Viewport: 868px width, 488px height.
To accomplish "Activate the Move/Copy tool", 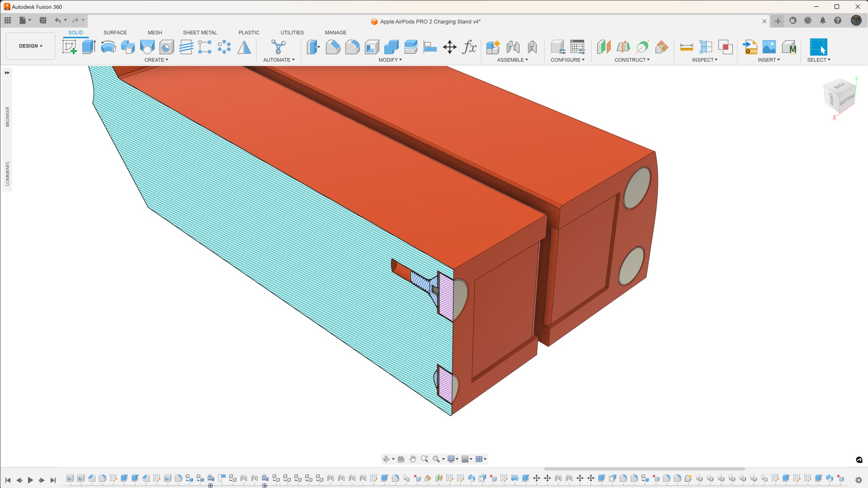I will click(x=450, y=47).
